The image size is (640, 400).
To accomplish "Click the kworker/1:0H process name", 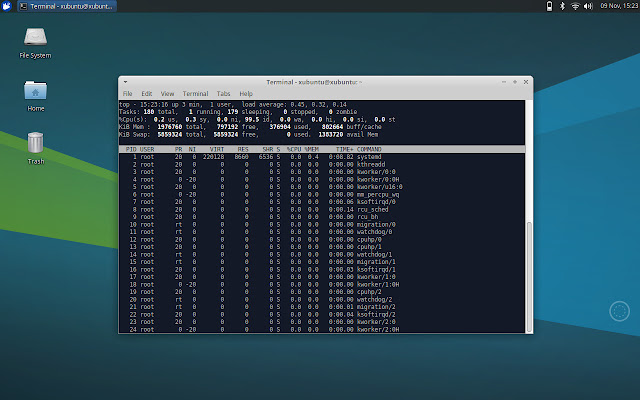I will [378, 284].
